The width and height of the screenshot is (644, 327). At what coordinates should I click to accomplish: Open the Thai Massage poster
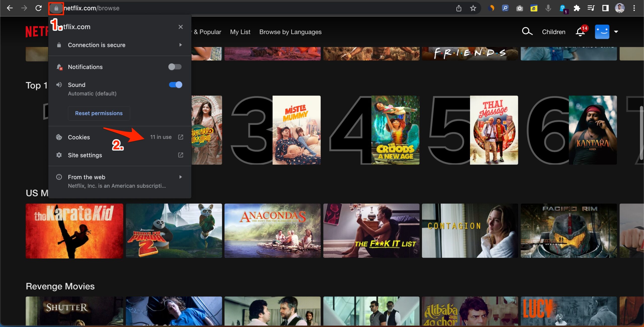coord(494,130)
